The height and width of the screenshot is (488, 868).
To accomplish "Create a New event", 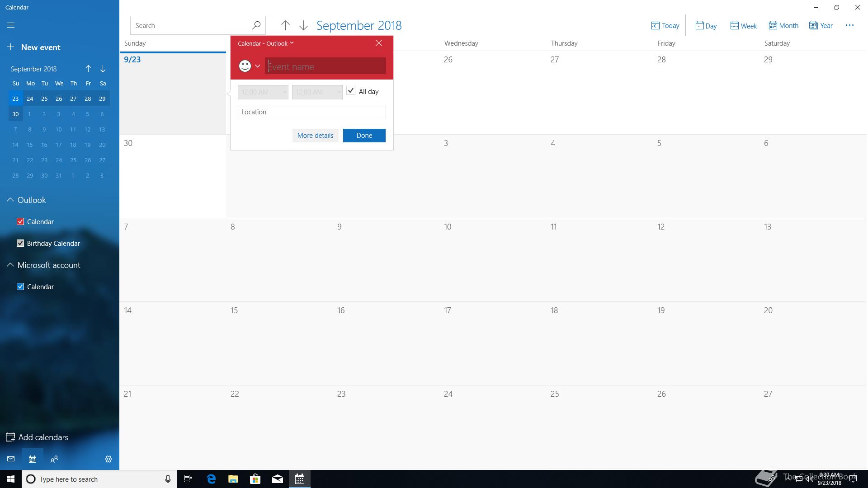I will coord(34,47).
